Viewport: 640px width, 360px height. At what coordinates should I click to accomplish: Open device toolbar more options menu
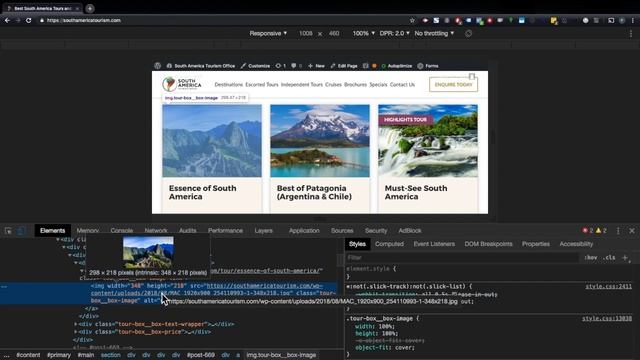(631, 34)
